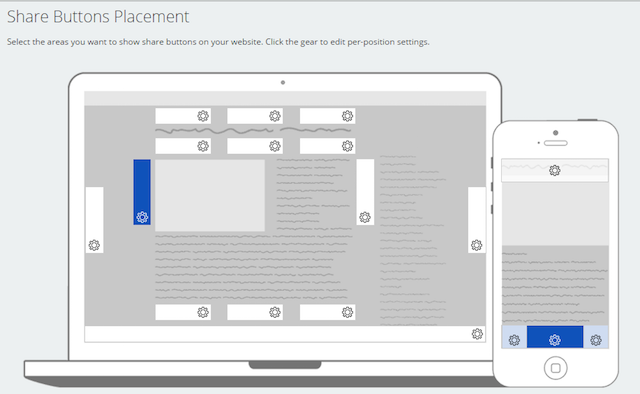Click gear in bottom-center box below content
640x394 pixels.
[x=275, y=312]
